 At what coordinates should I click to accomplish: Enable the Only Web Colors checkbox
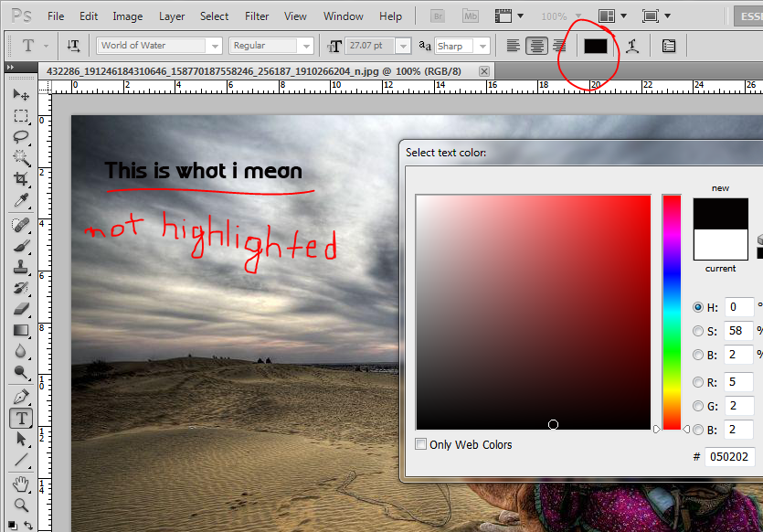tap(421, 444)
